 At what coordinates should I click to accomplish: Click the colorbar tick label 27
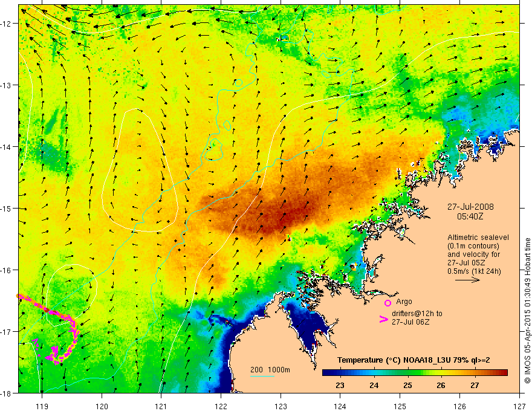[x=475, y=385]
